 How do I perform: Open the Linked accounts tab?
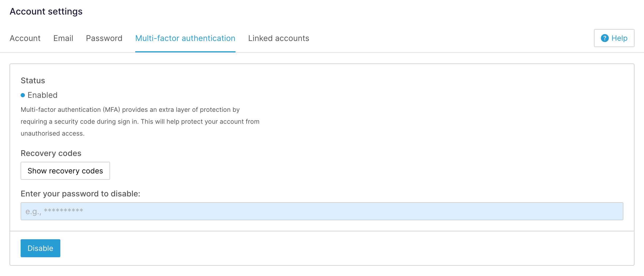(278, 38)
